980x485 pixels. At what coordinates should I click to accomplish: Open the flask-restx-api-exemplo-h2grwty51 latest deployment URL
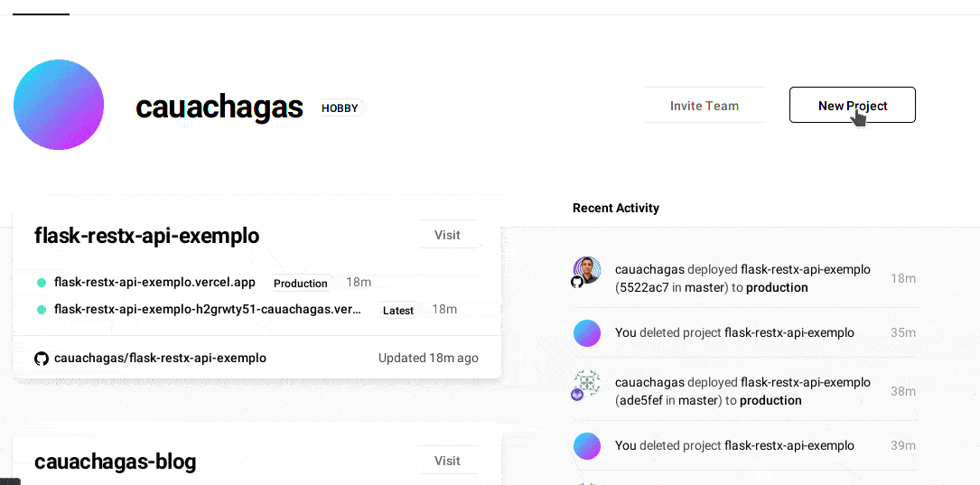(x=207, y=310)
